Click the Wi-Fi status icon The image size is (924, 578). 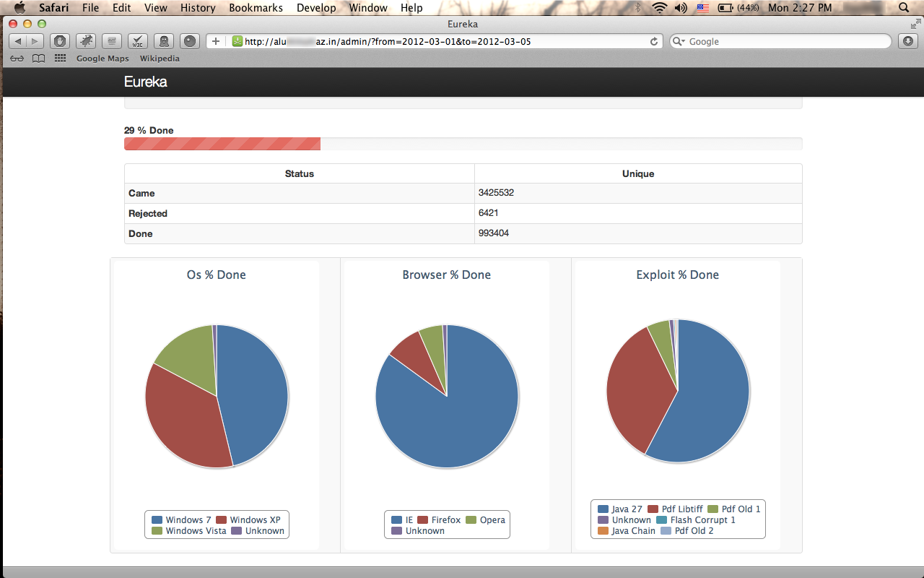click(659, 8)
